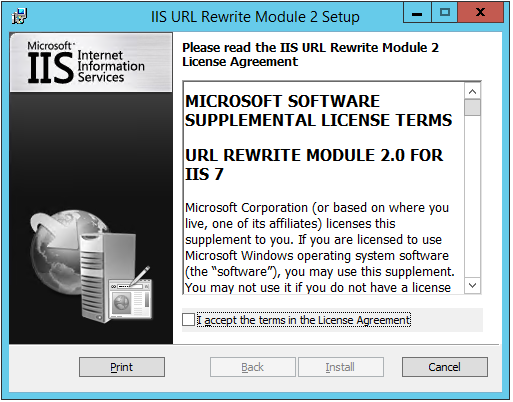Click the Print button
The height and width of the screenshot is (402, 513).
[122, 367]
